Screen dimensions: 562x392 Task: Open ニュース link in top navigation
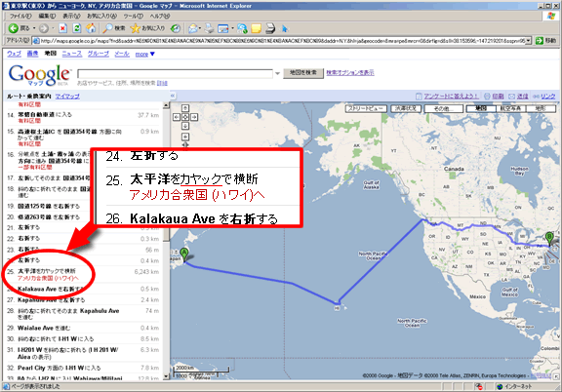point(71,54)
